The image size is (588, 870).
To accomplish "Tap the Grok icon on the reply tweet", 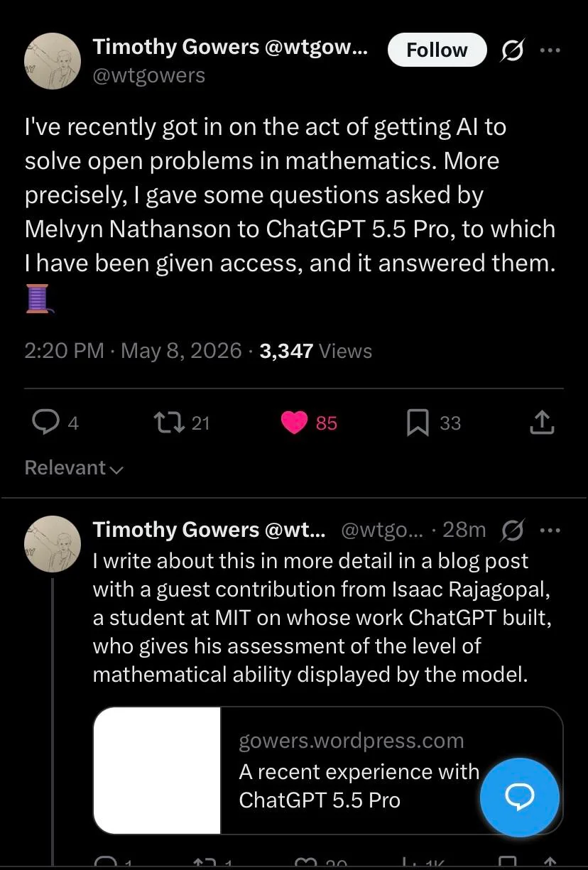I will pos(513,530).
